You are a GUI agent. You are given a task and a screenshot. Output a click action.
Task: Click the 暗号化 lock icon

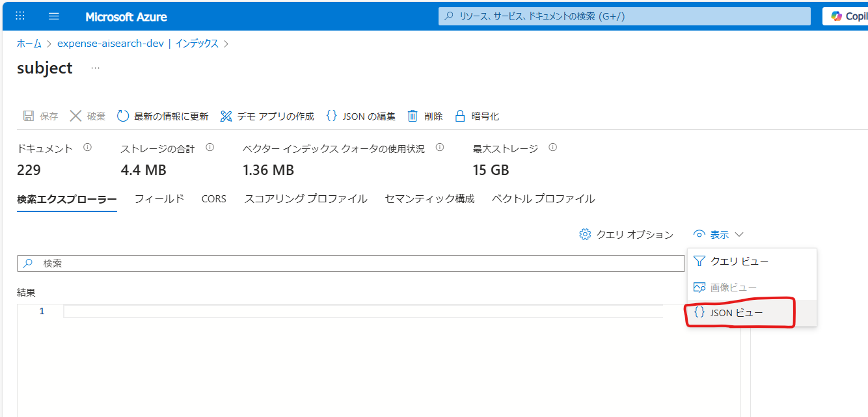[x=460, y=116]
